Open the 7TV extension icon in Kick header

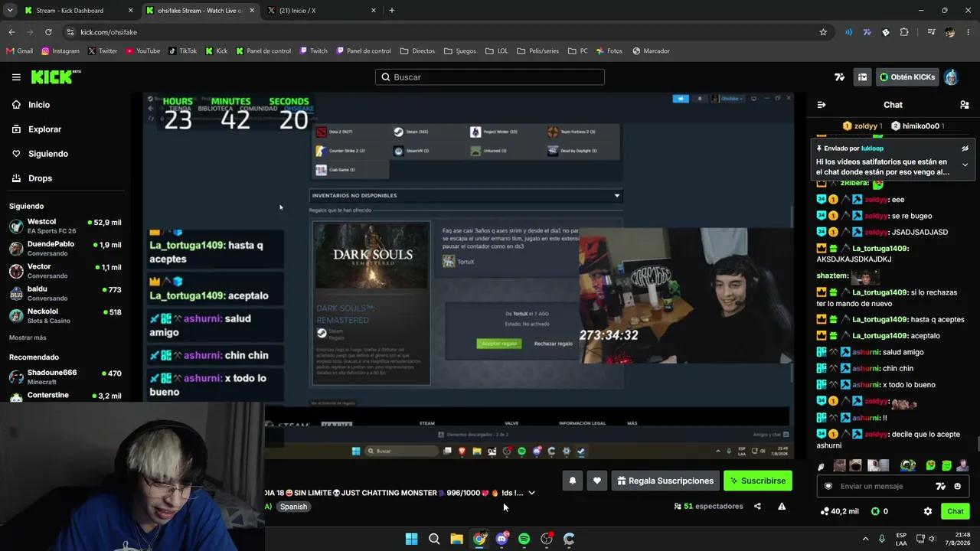[x=840, y=77]
